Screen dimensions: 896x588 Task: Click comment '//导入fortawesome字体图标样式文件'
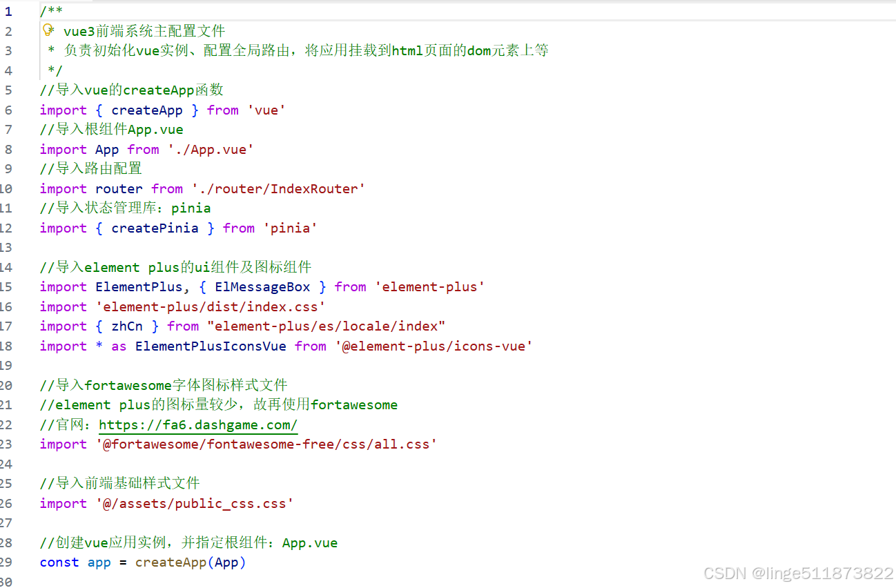click(x=164, y=385)
